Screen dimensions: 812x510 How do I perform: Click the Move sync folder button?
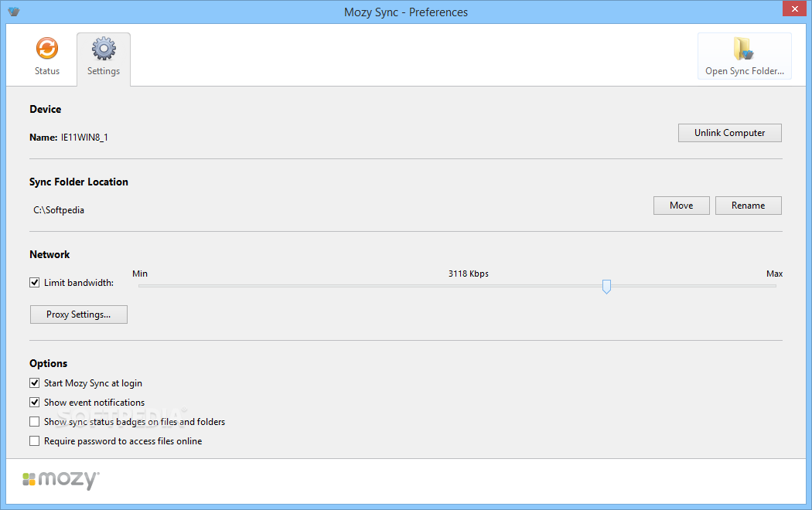coord(681,206)
